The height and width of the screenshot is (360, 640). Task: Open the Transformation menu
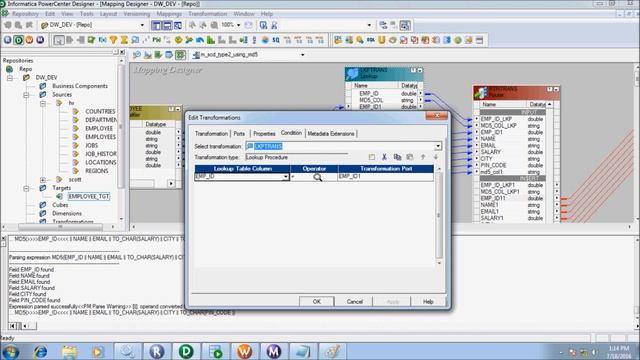click(207, 14)
